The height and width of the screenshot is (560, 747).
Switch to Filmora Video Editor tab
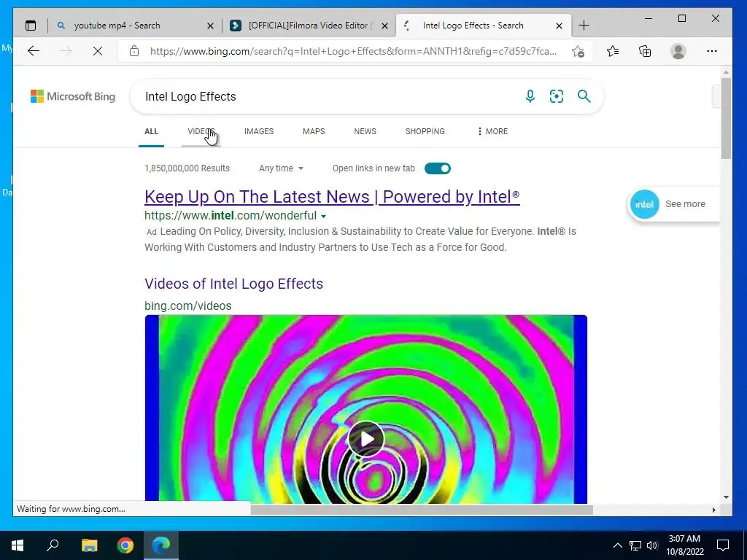(x=308, y=26)
